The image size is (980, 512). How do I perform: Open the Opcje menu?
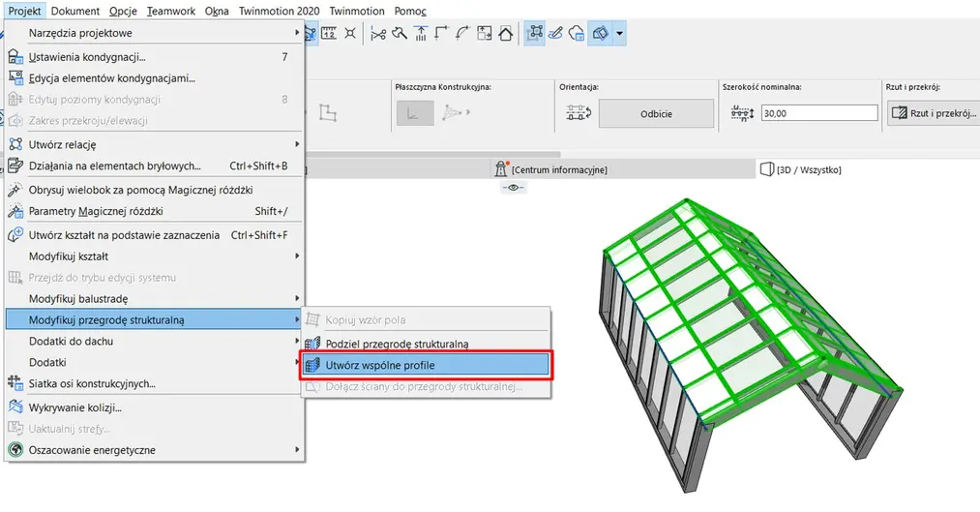[x=123, y=11]
